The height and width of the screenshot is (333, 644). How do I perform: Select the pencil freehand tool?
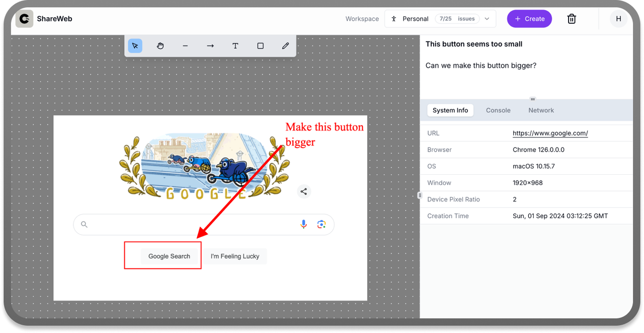(285, 46)
